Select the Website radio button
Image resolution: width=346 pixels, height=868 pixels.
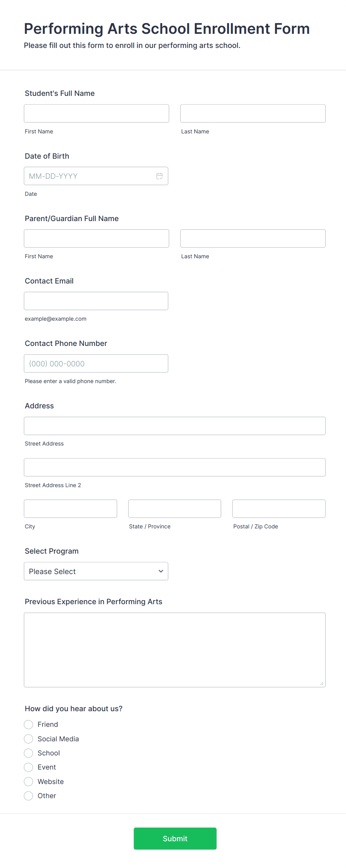[x=29, y=781]
